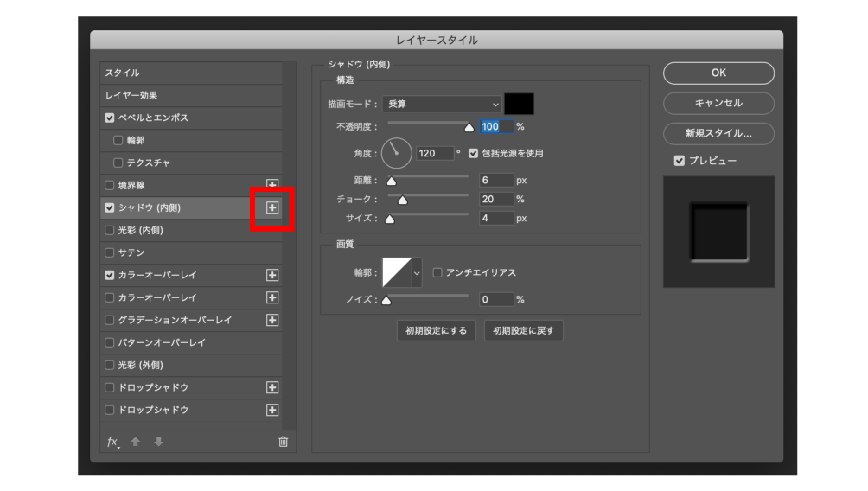Delete effect with trash can icon
Image resolution: width=868 pixels, height=491 pixels.
point(283,441)
